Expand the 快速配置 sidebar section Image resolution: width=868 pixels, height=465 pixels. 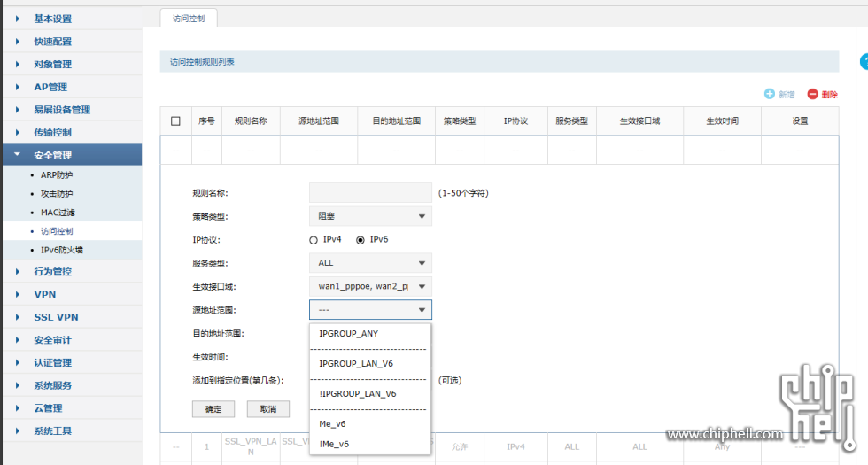coord(72,42)
